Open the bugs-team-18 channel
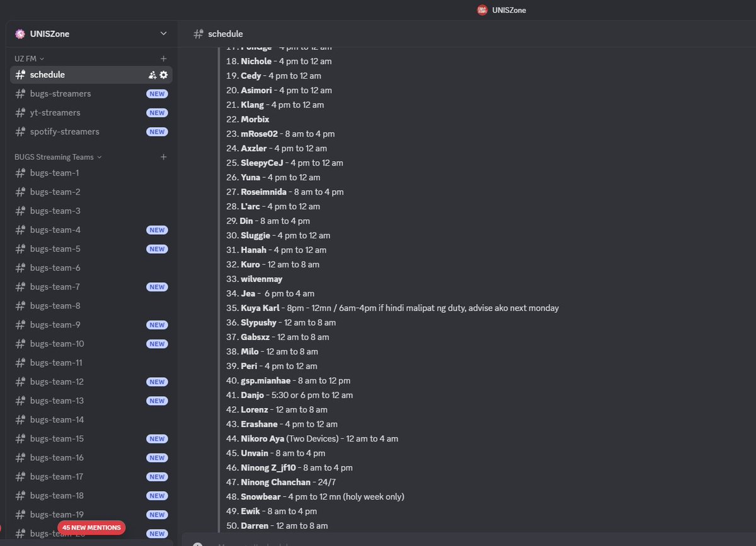Image resolution: width=756 pixels, height=546 pixels. (x=91, y=495)
